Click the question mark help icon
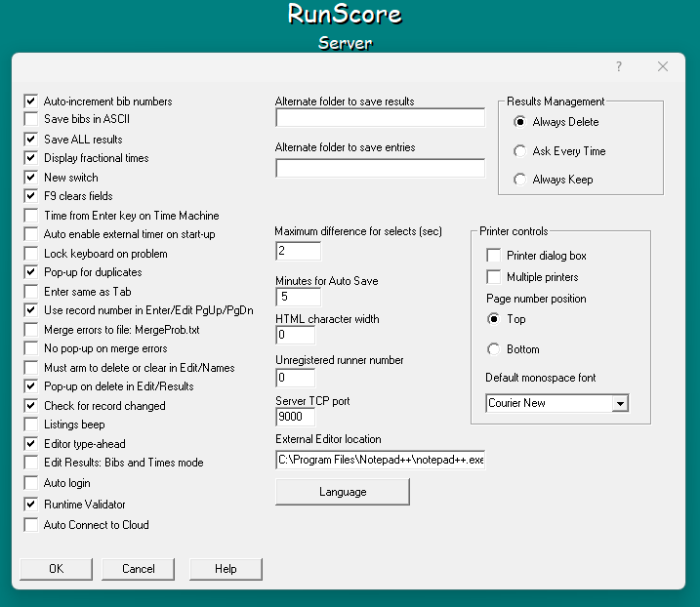Screen dimensions: 700x607 [619, 67]
